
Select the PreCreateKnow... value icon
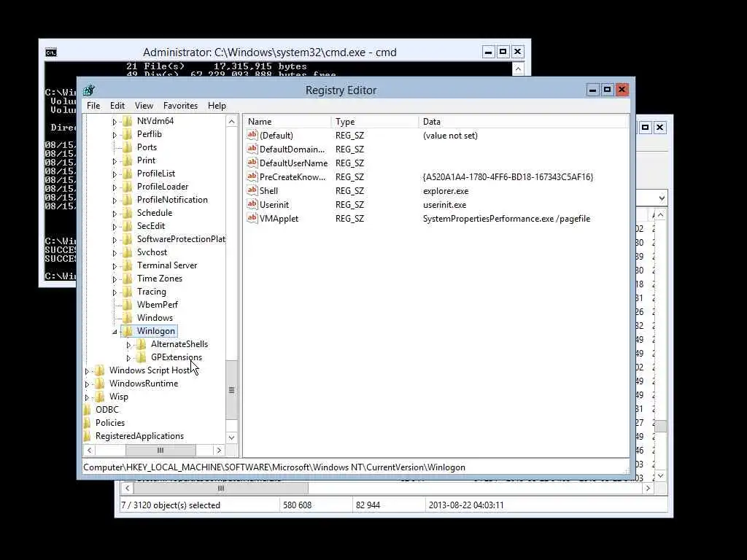252,176
